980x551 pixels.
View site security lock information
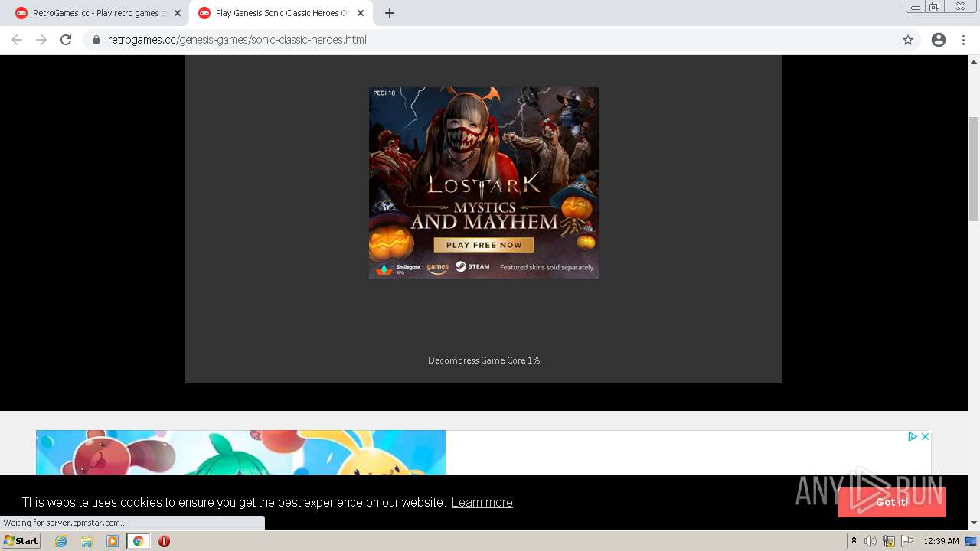click(96, 40)
